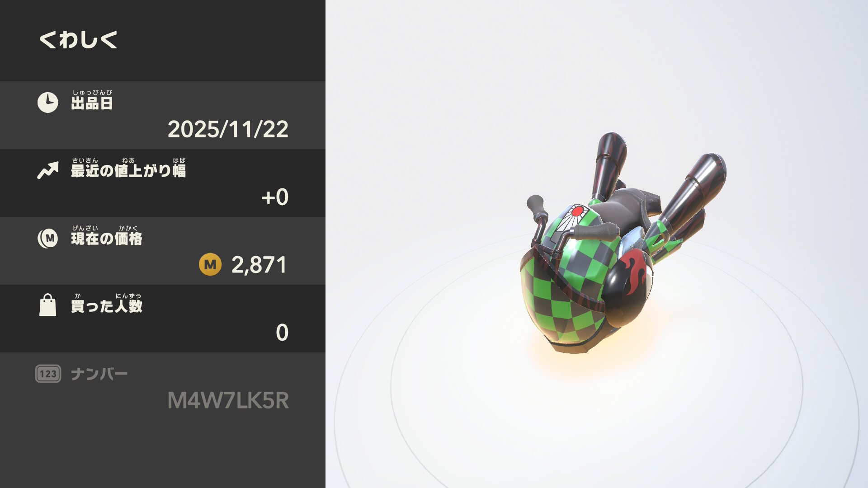Click the 123 number plate icon
This screenshot has width=868, height=488.
point(48,374)
